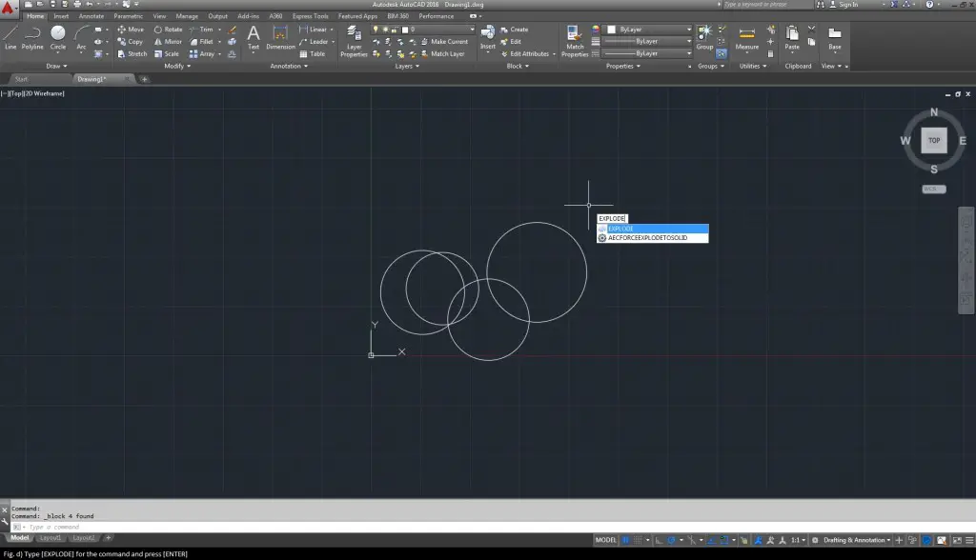Toggle ortho mode in status bar

point(658,540)
